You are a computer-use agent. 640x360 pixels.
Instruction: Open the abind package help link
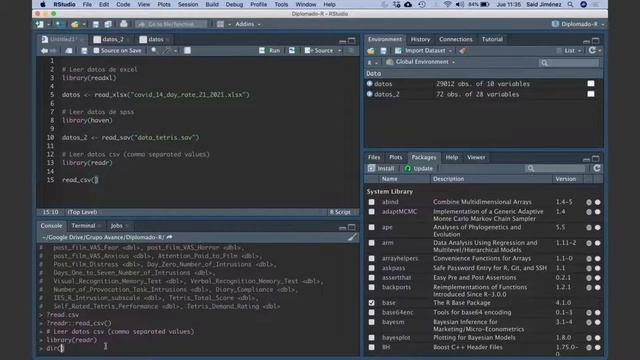390,202
